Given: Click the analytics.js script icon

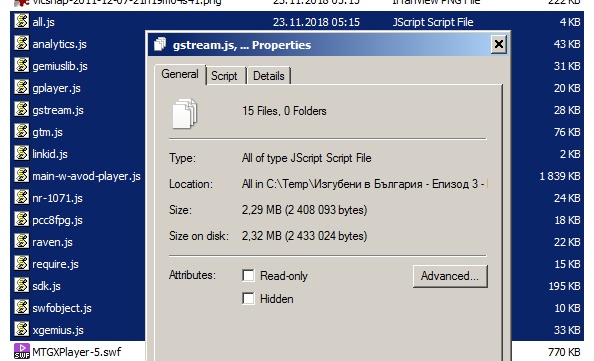Looking at the screenshot, I should pyautogui.click(x=22, y=43).
